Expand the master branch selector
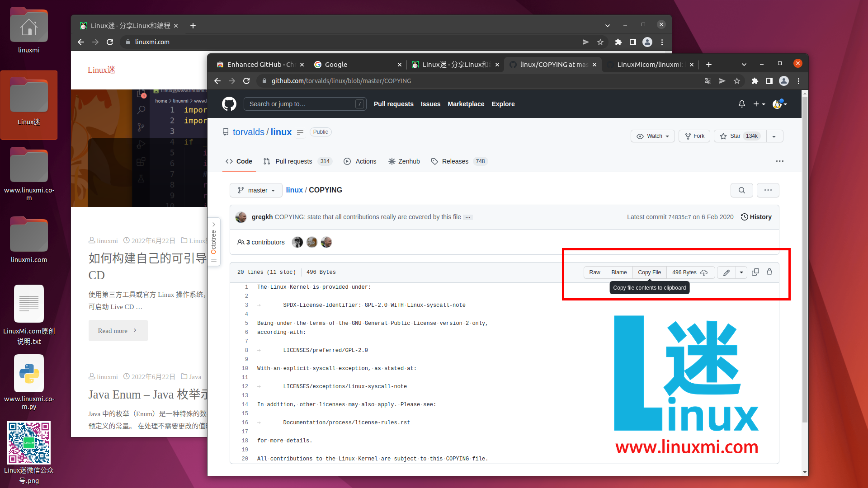This screenshot has height=488, width=868. [x=256, y=190]
